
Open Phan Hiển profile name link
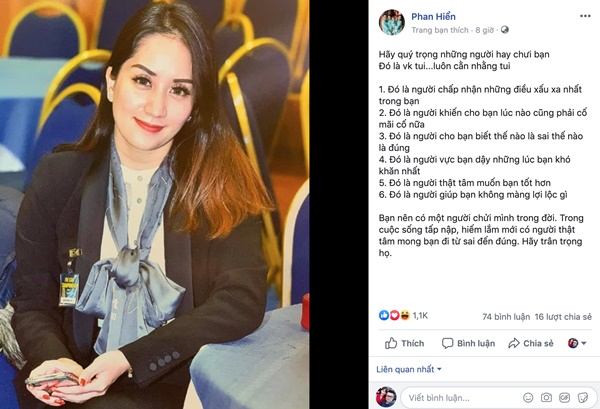point(433,16)
